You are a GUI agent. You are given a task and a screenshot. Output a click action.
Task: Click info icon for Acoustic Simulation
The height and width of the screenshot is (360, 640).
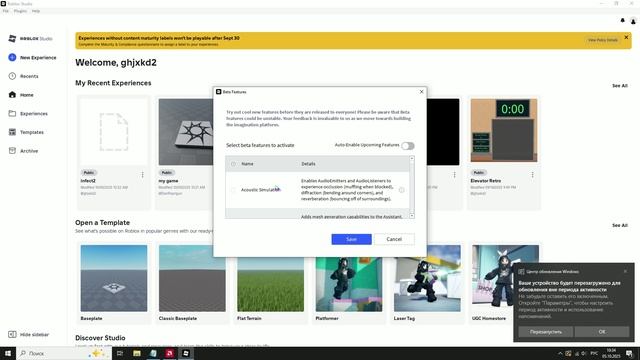pos(402,190)
